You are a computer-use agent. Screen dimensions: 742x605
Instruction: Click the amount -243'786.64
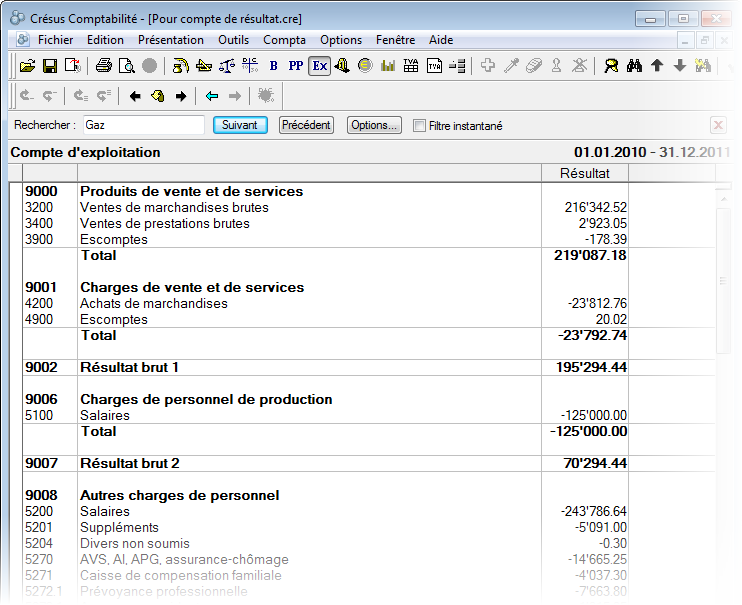coord(593,512)
